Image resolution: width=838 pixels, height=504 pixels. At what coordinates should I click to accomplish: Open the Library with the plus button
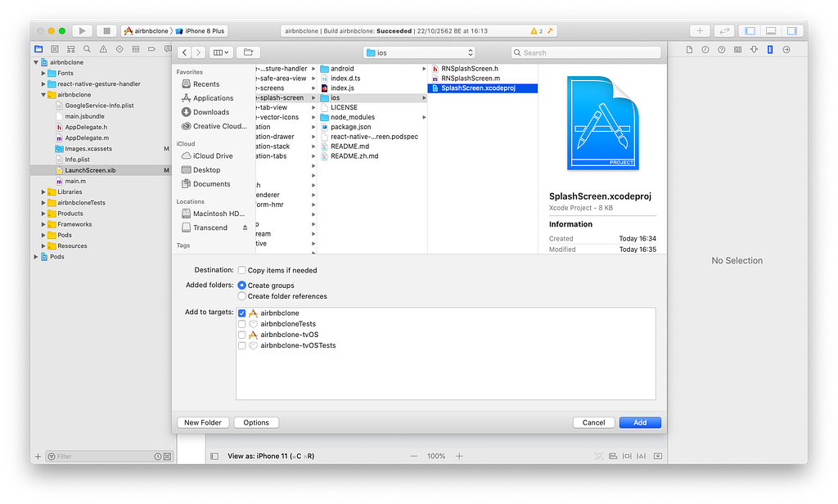pos(700,31)
